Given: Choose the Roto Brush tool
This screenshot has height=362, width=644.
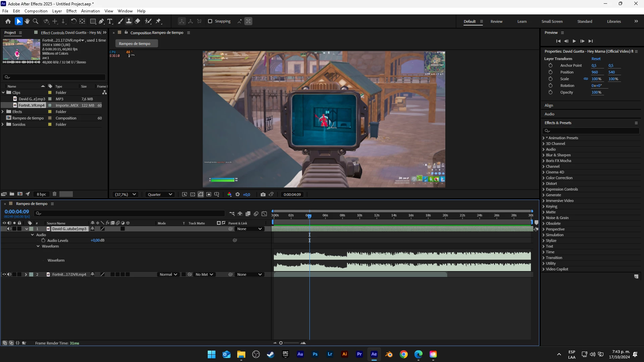Looking at the screenshot, I should coord(148,21).
